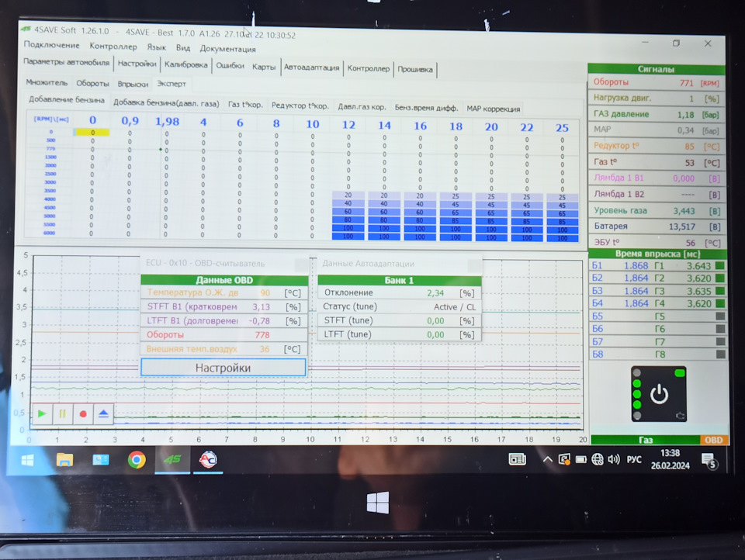745x560 pixels.
Task: Toggle the Г1 injector green indicator
Action: point(720,266)
